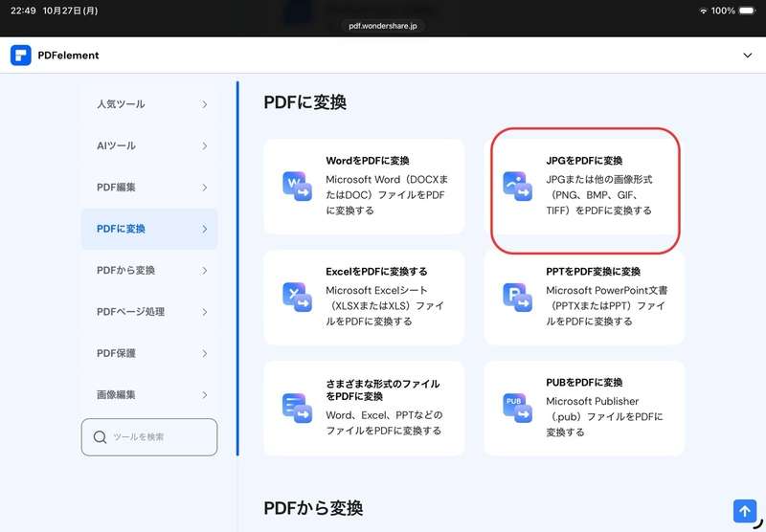This screenshot has width=766, height=532.
Task: Click the JPG to PDF image icon
Action: click(x=517, y=187)
